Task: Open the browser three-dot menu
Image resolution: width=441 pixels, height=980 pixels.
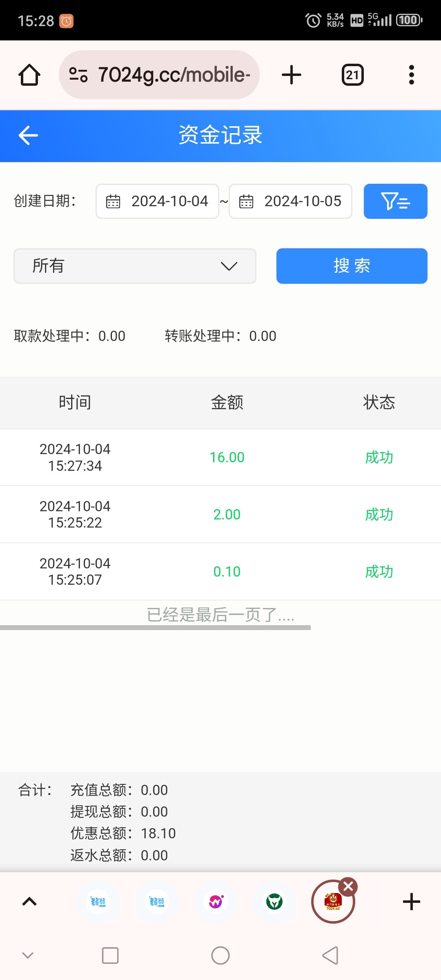Action: point(411,75)
